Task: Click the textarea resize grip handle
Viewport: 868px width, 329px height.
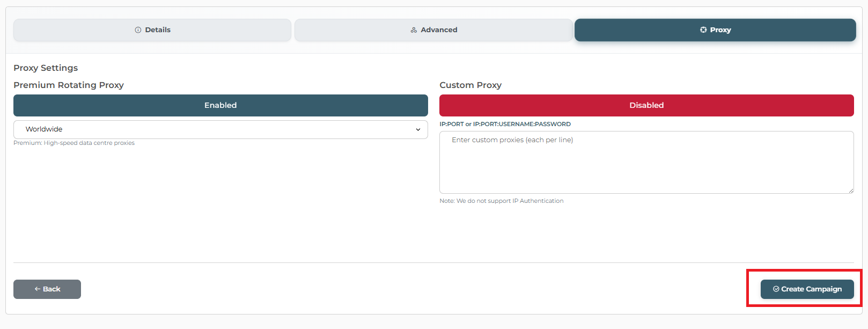Action: [850, 190]
